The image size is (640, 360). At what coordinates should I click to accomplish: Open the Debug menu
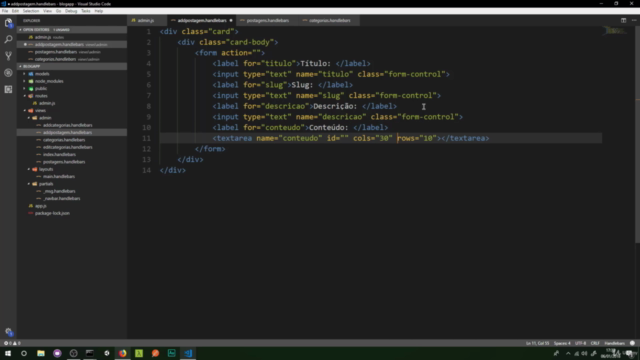pos(71,11)
